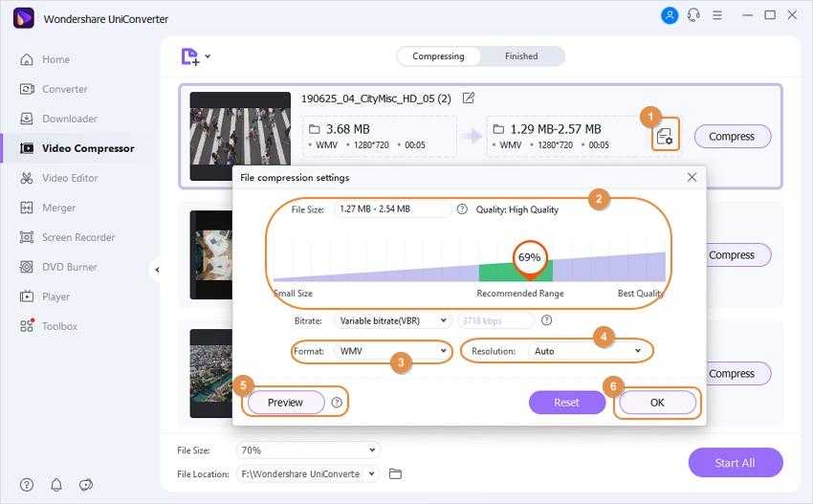Click the headset support icon
The height and width of the screenshot is (504, 813).
click(693, 15)
